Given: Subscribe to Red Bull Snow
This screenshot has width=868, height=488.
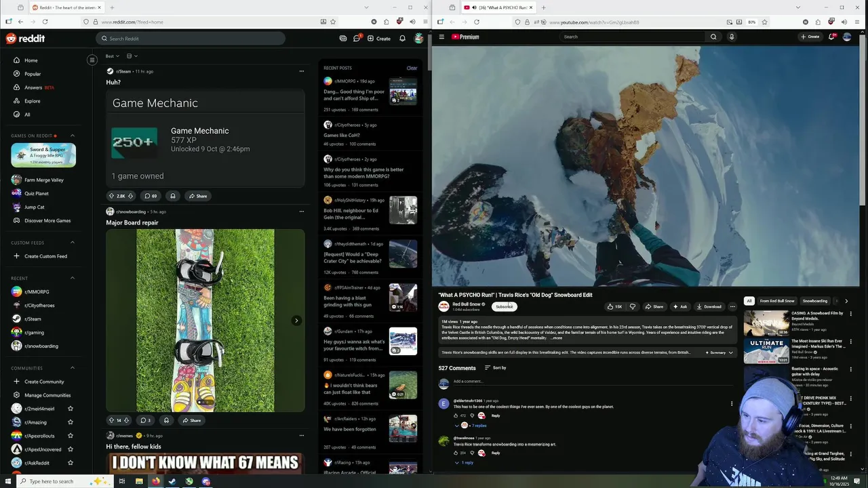Looking at the screenshot, I should pos(505,306).
